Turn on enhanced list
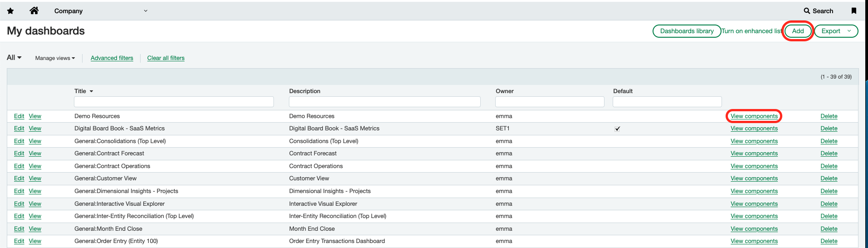This screenshot has height=248, width=868. pyautogui.click(x=751, y=31)
